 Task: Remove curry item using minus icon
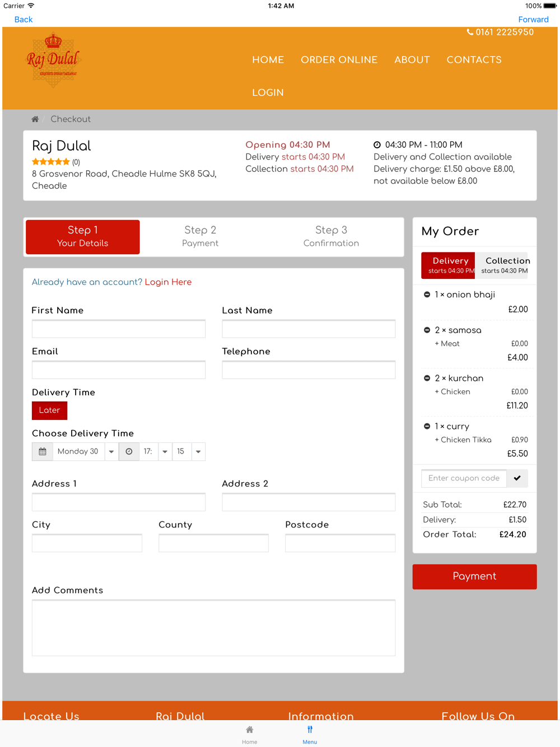(x=427, y=427)
